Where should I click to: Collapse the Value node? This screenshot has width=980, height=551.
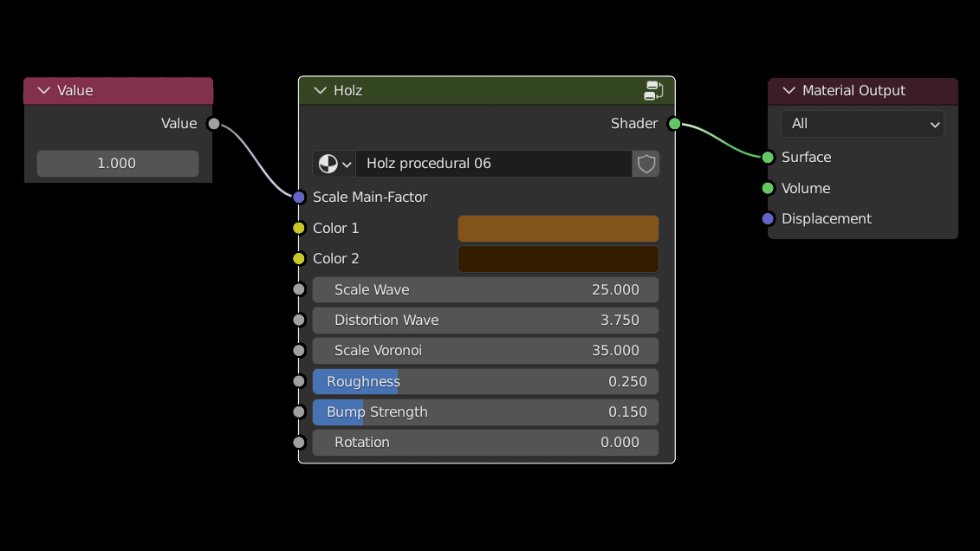(x=43, y=91)
